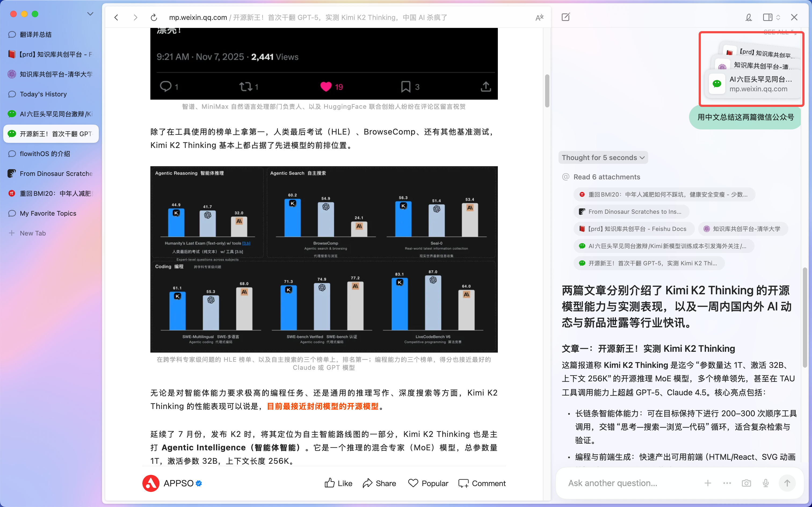The image size is (812, 507).
Task: Mark the article as Popular
Action: tap(428, 483)
